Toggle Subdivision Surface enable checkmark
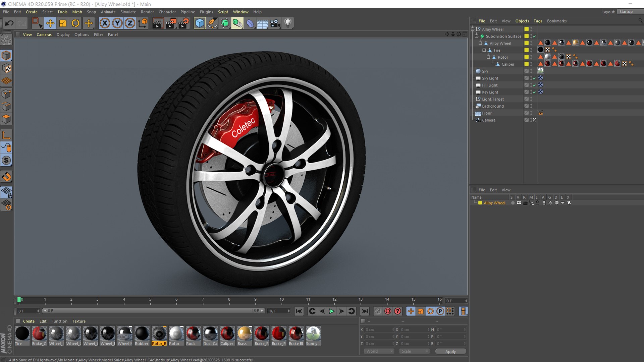The image size is (644, 362). pos(535,36)
